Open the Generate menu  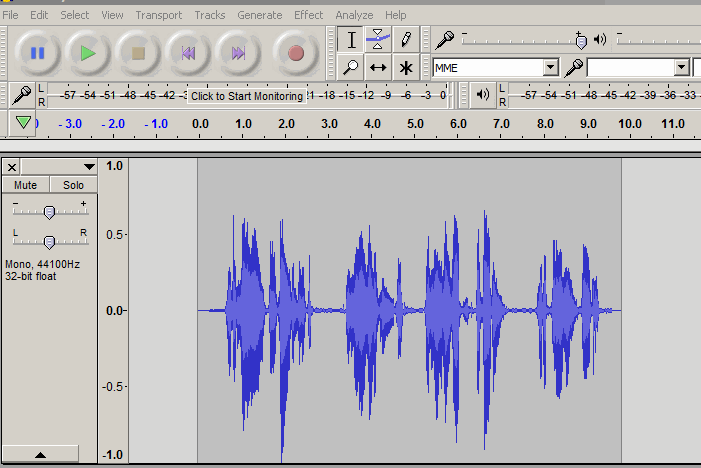(260, 15)
